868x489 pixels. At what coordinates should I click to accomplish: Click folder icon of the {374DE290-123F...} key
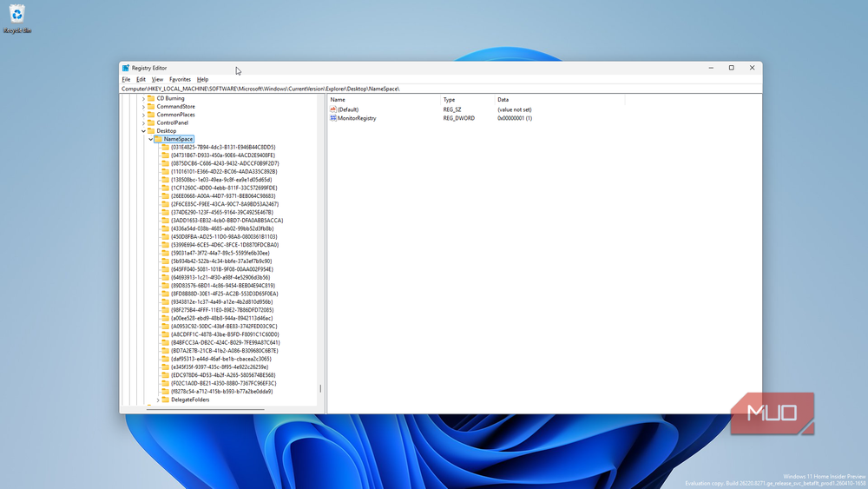pyautogui.click(x=166, y=212)
